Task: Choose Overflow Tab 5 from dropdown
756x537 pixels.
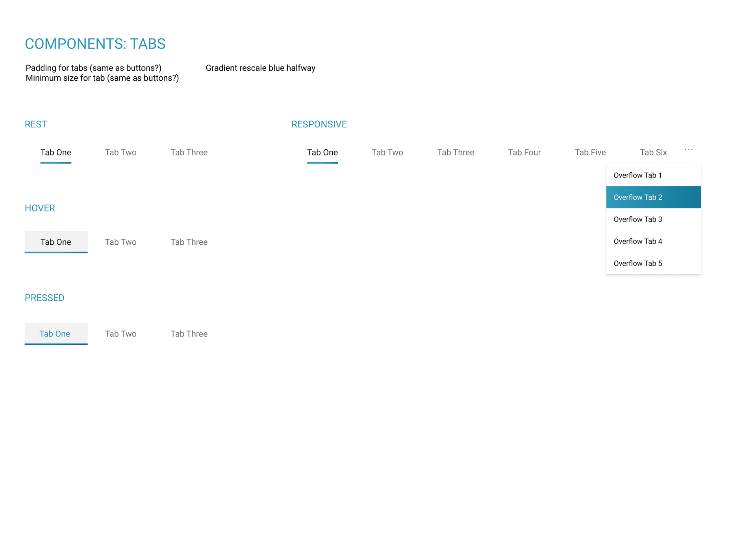Action: point(654,263)
